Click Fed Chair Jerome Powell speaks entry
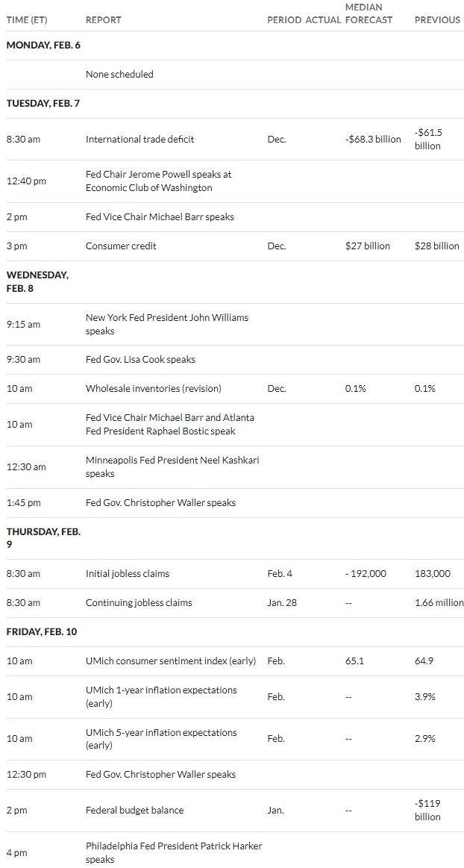 [159, 181]
